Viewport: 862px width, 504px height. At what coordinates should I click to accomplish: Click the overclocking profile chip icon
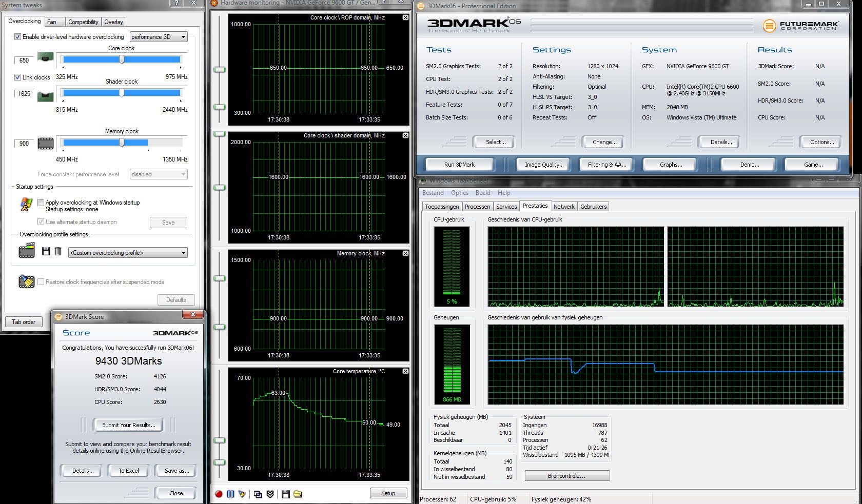27,251
